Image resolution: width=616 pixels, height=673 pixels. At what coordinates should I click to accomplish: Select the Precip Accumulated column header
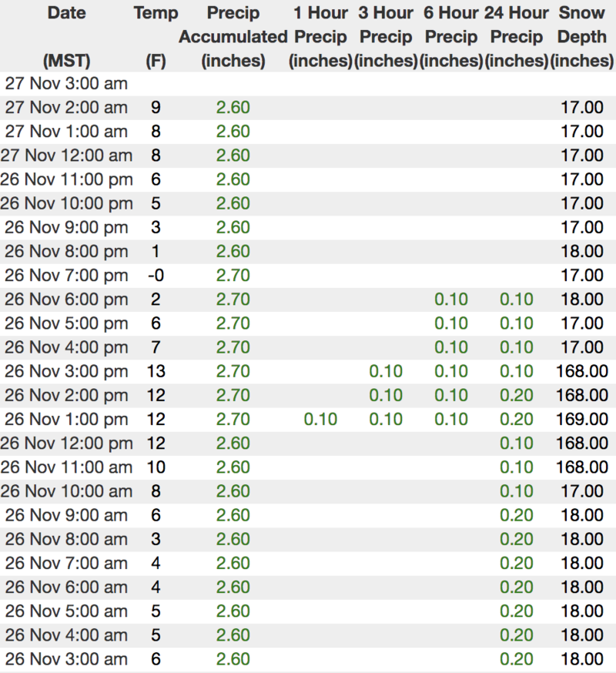(233, 37)
